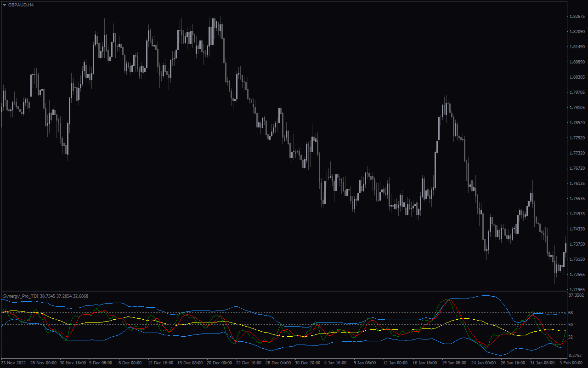Click the 1.81490 price axis label
588x368 pixels.
(x=577, y=47)
